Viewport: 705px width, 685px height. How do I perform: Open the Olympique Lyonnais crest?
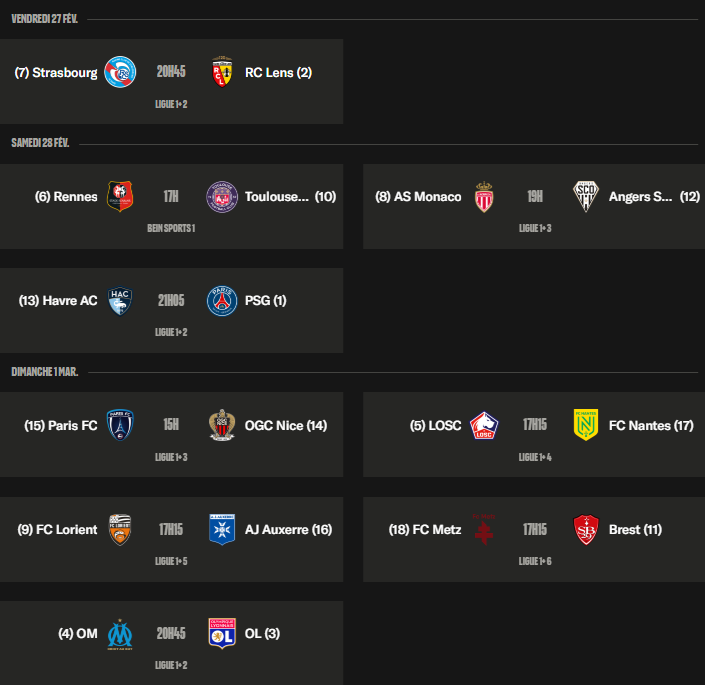point(222,633)
